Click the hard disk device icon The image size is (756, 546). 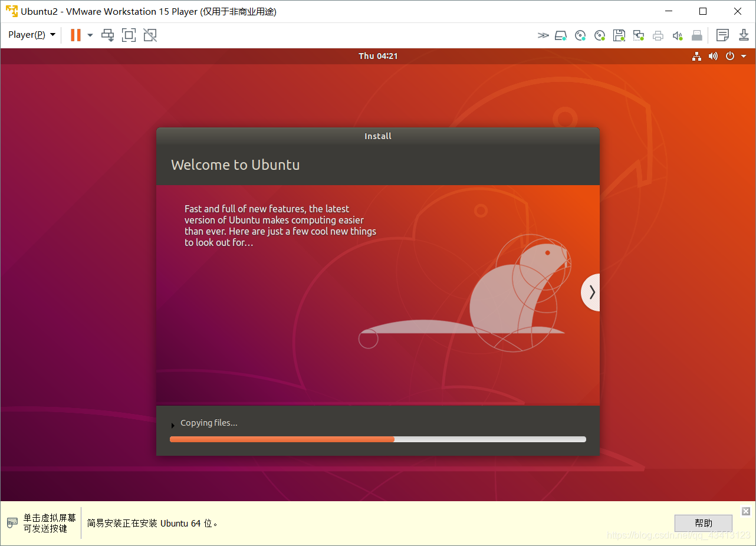point(561,35)
